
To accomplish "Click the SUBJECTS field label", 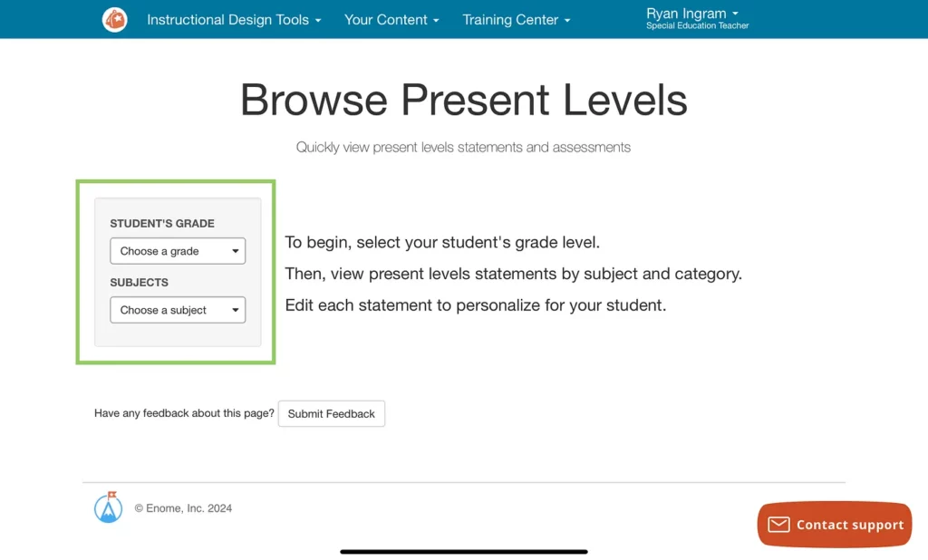I will [139, 282].
